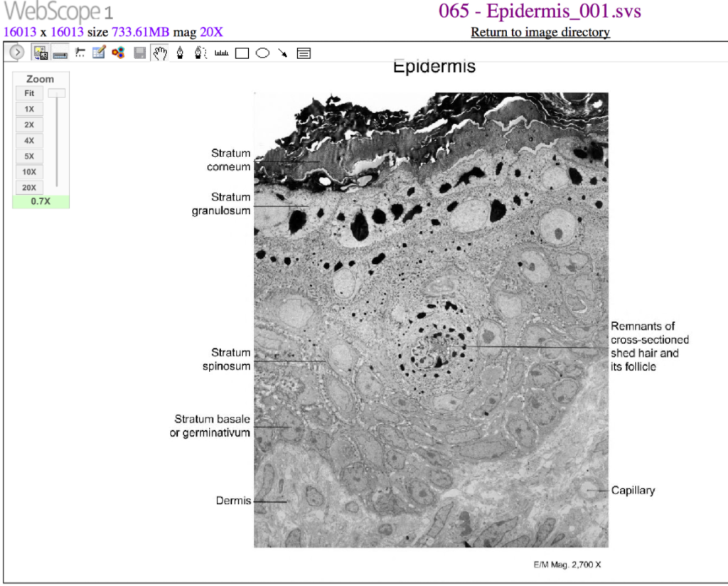Screen dimensions: 728x586
Task: Open the colored circles image adjustment icon
Action: 119,53
